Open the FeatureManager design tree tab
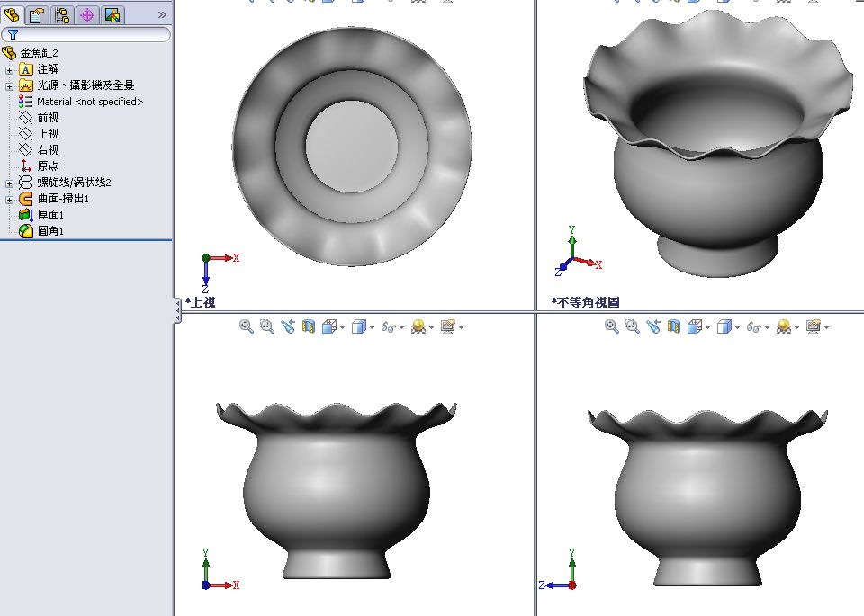Screen dimensions: 864x616 pos(12,15)
